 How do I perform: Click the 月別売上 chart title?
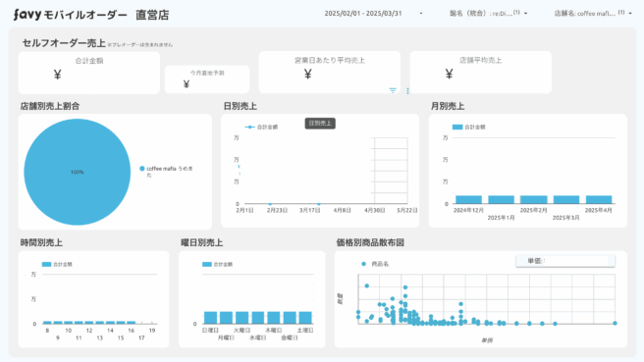pos(448,106)
